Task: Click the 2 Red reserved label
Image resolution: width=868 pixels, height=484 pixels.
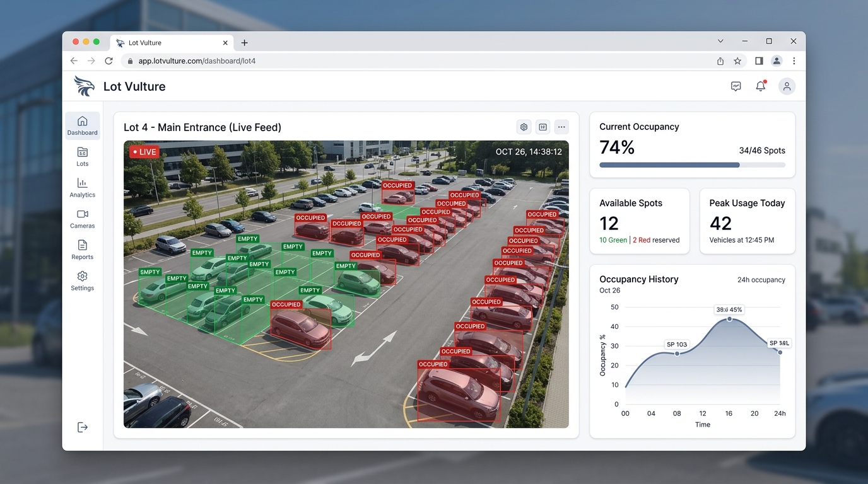Action: pos(656,240)
